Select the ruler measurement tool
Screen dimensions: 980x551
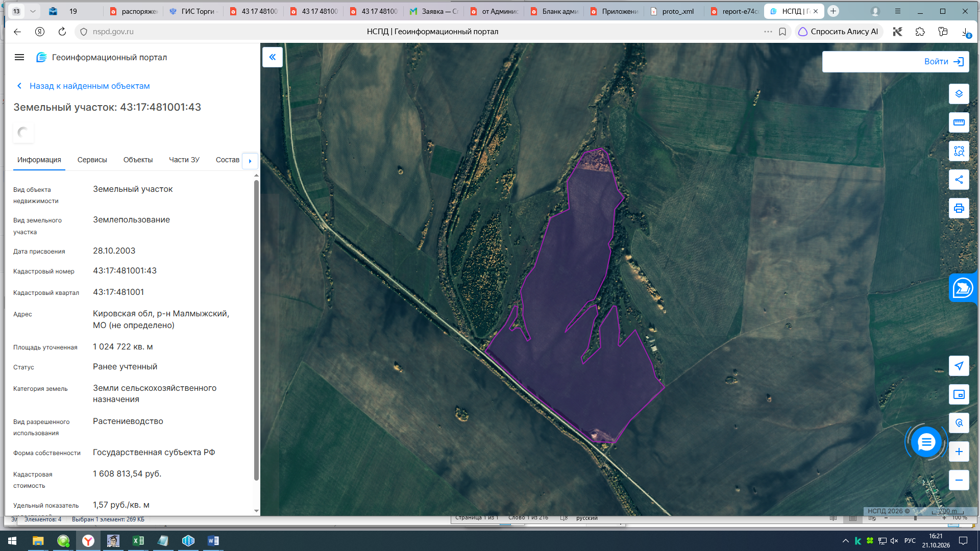tap(959, 122)
